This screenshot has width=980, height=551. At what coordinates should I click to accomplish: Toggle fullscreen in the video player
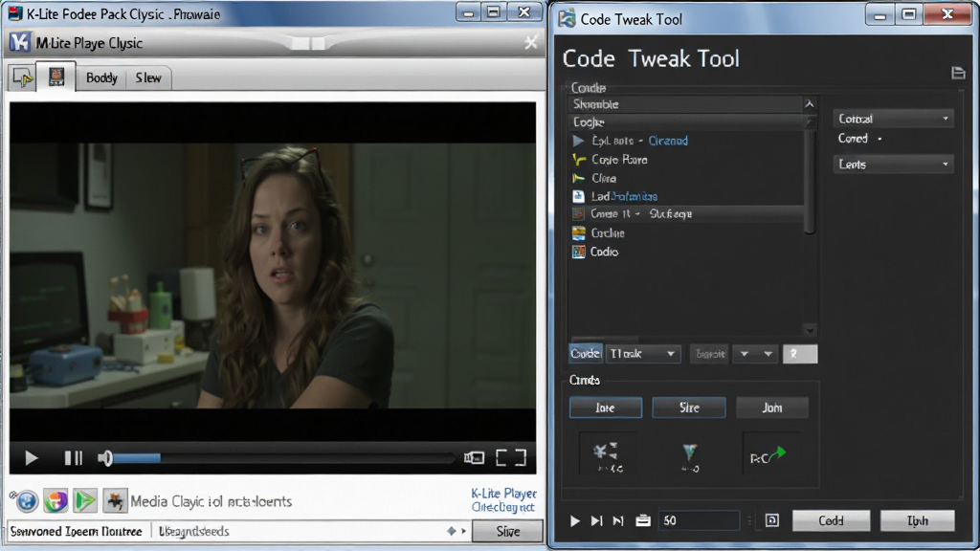tap(511, 458)
